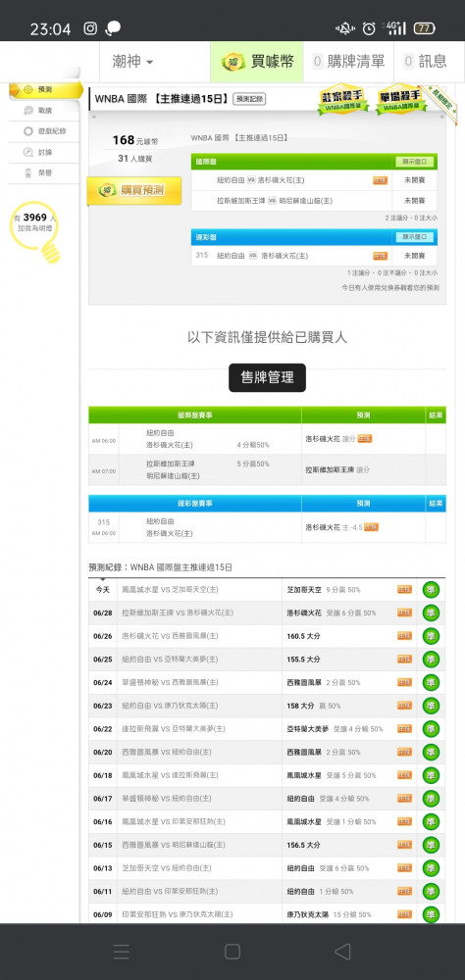Click the 國際盤賽事 table header
465x980 pixels.
[x=194, y=415]
